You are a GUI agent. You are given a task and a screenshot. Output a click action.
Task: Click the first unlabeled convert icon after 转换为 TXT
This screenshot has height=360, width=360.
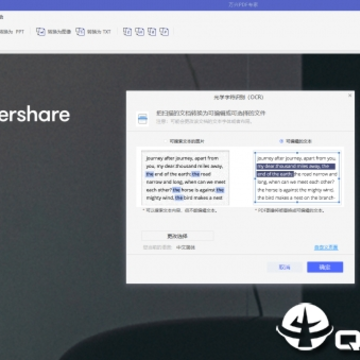point(127,32)
